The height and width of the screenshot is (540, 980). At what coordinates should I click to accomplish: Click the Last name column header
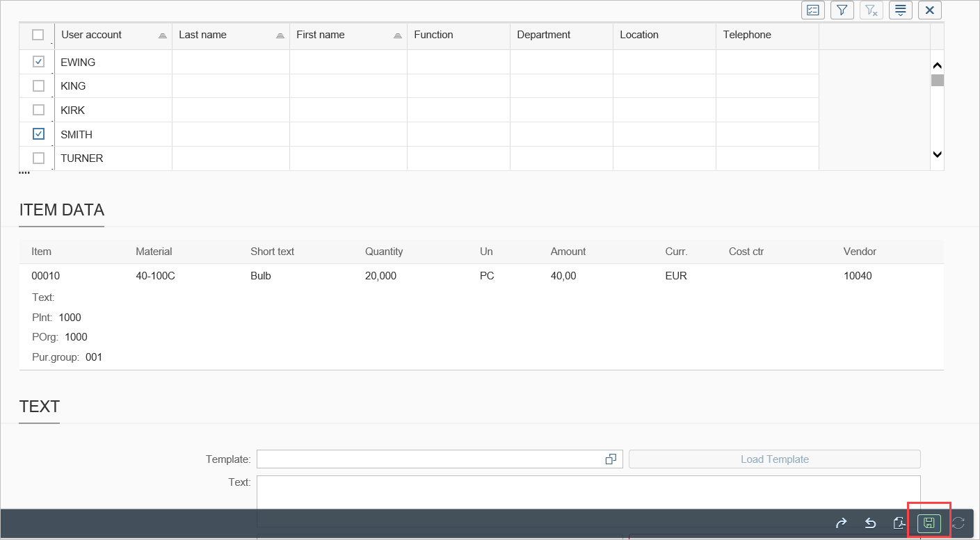(202, 35)
